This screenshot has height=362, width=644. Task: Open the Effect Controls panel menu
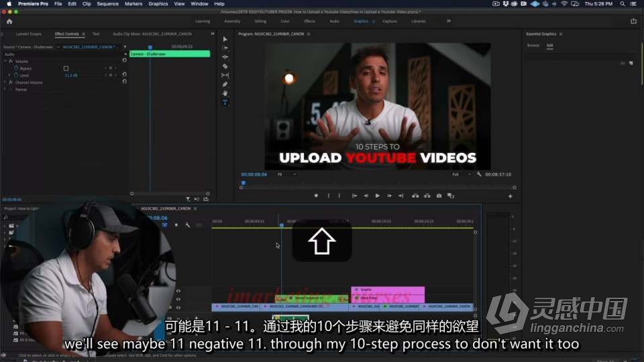(x=83, y=34)
